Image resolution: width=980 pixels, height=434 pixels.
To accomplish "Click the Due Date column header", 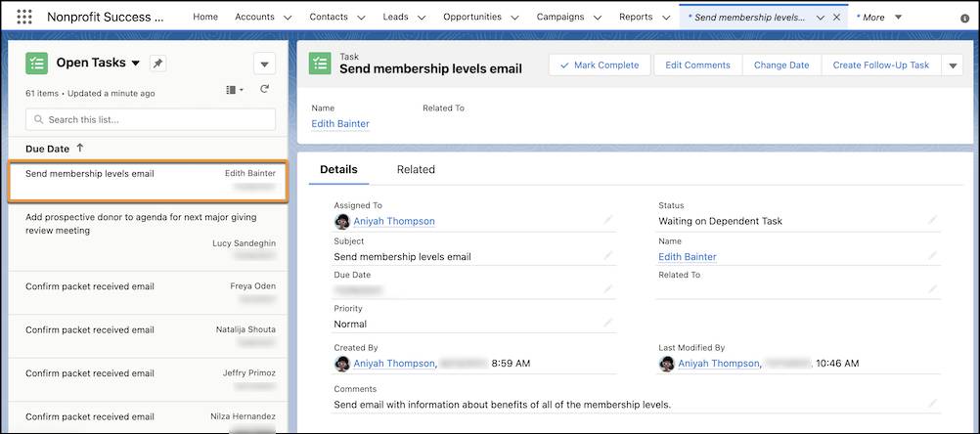I will pos(48,149).
